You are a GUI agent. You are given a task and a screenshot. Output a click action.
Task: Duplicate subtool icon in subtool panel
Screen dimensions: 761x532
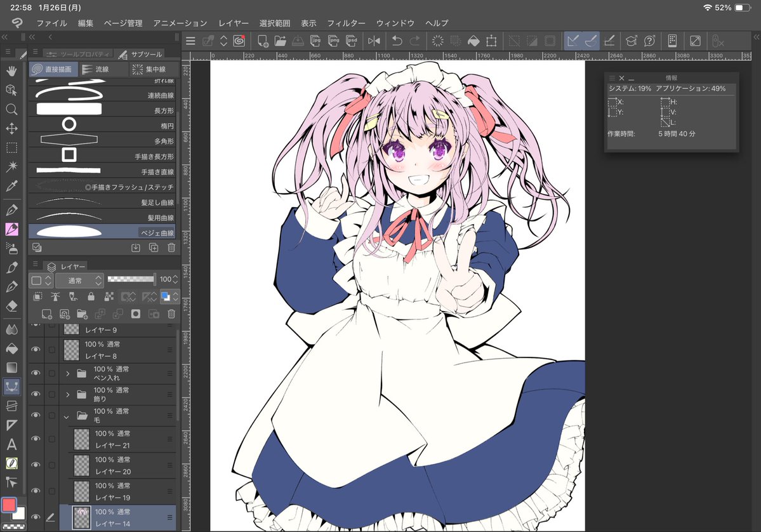click(x=154, y=248)
